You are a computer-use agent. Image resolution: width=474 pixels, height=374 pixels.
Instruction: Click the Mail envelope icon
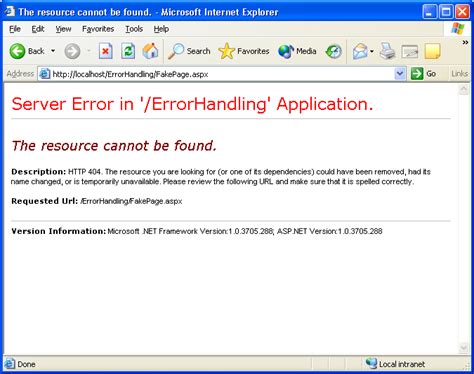[360, 51]
